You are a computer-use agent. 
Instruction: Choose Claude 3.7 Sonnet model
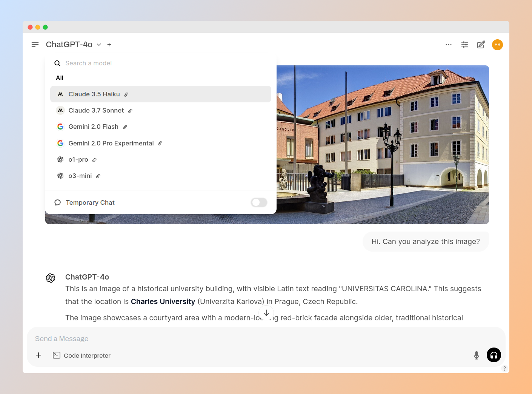point(161,110)
